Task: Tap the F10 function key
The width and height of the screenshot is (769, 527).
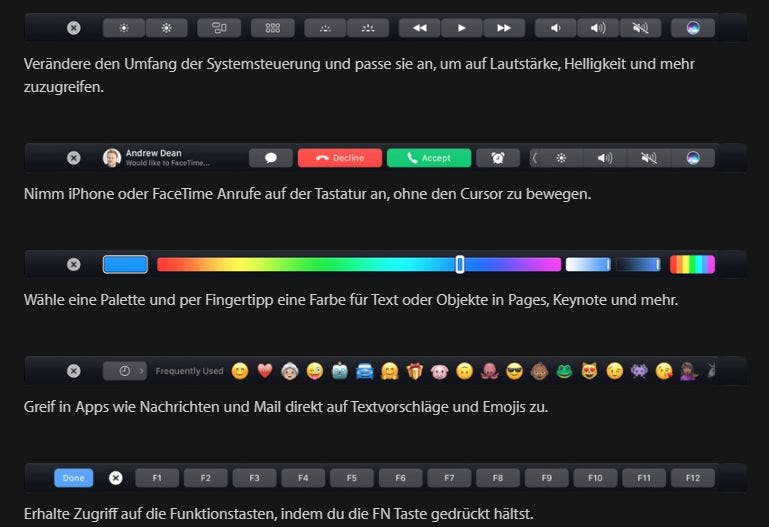Action: point(595,478)
